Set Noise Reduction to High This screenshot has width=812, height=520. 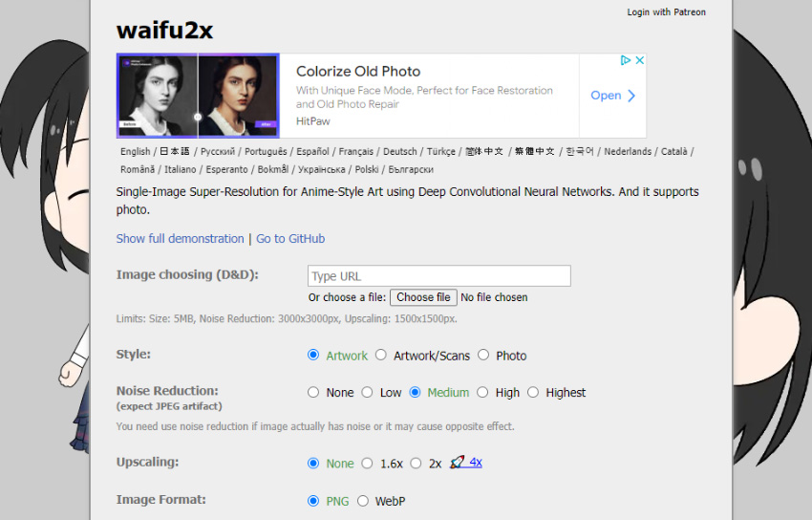pos(482,392)
